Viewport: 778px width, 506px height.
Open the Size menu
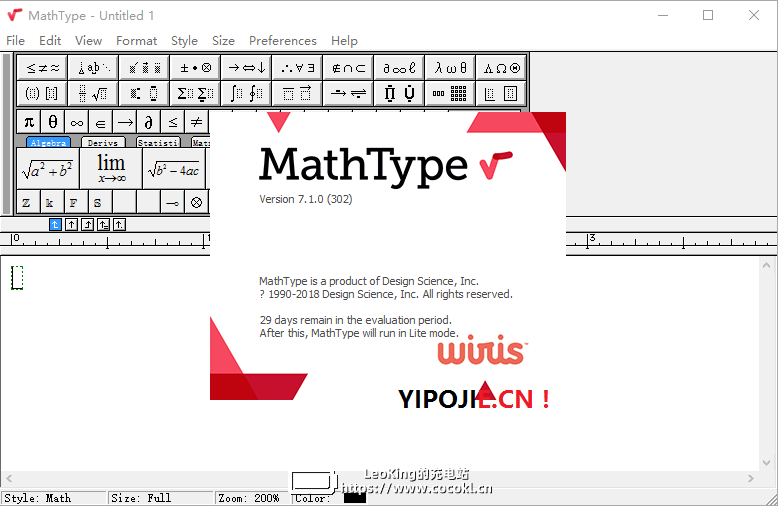coord(223,41)
